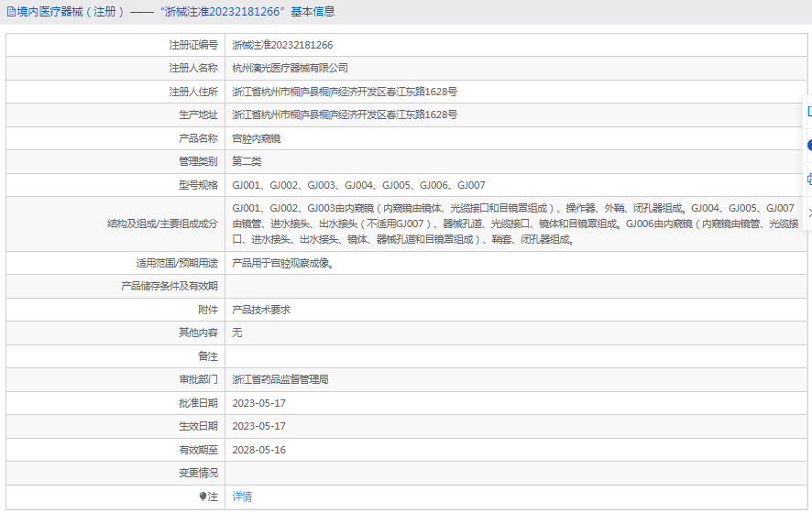Select the 批准日期 value 2023-05-17
The image size is (812, 513).
[x=259, y=403]
